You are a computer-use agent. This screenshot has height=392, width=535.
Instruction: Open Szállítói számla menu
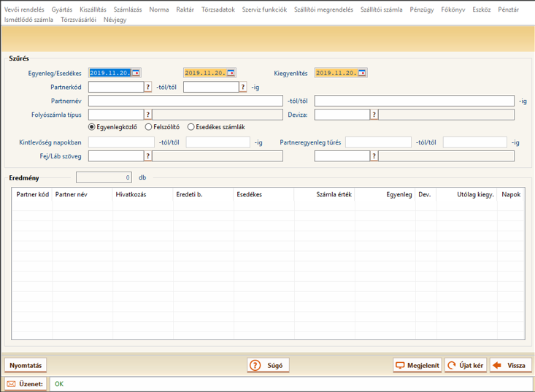[382, 9]
